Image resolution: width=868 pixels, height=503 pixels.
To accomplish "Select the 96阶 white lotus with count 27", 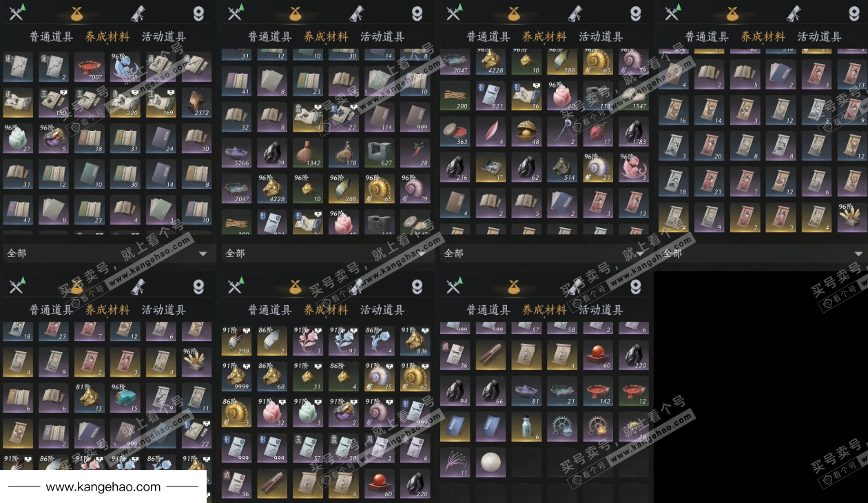I will point(17,138).
